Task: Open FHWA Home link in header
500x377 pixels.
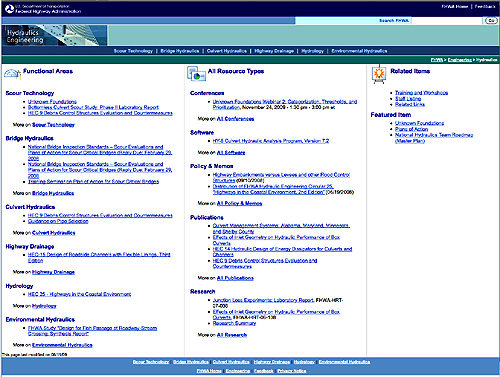Action: [455, 6]
